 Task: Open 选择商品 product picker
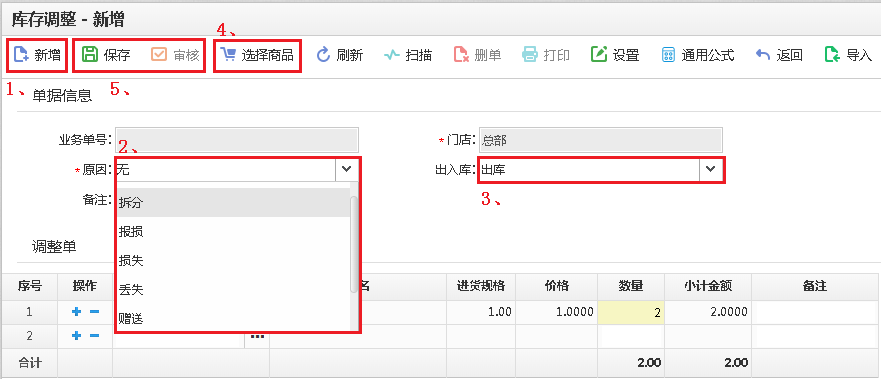[x=258, y=55]
